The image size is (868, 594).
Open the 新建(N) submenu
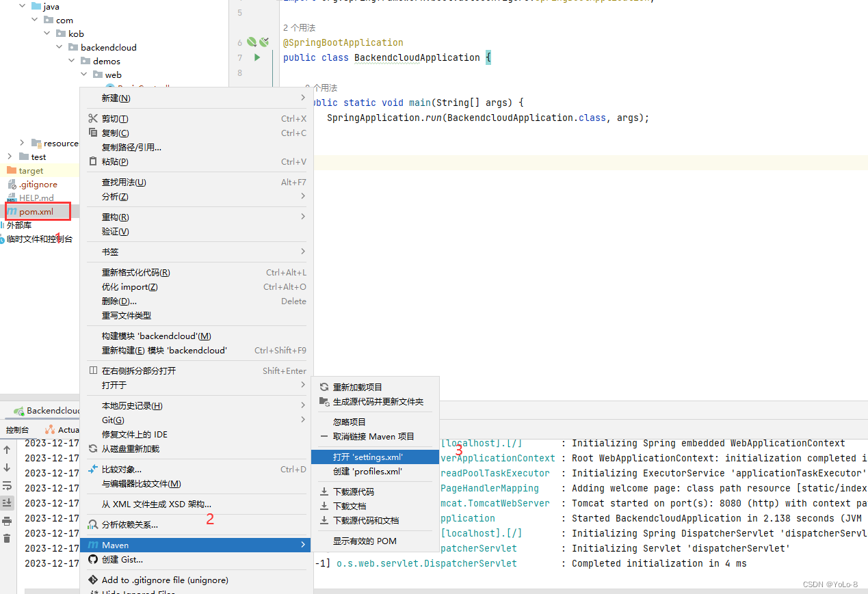click(x=196, y=98)
